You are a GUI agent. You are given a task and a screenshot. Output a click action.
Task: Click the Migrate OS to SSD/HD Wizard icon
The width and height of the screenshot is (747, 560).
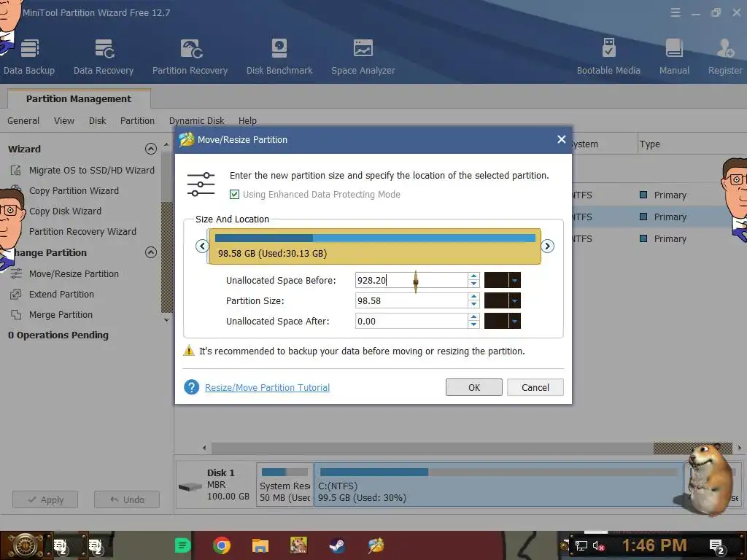16,170
